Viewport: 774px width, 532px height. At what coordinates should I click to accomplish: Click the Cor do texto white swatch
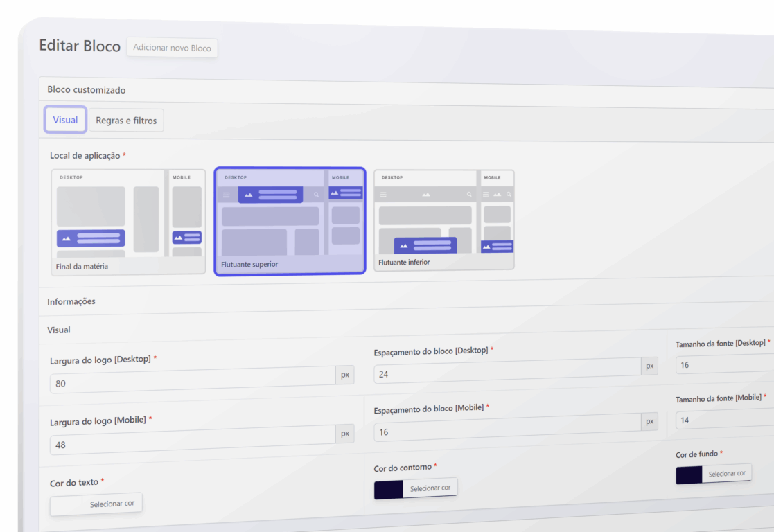[x=66, y=506]
